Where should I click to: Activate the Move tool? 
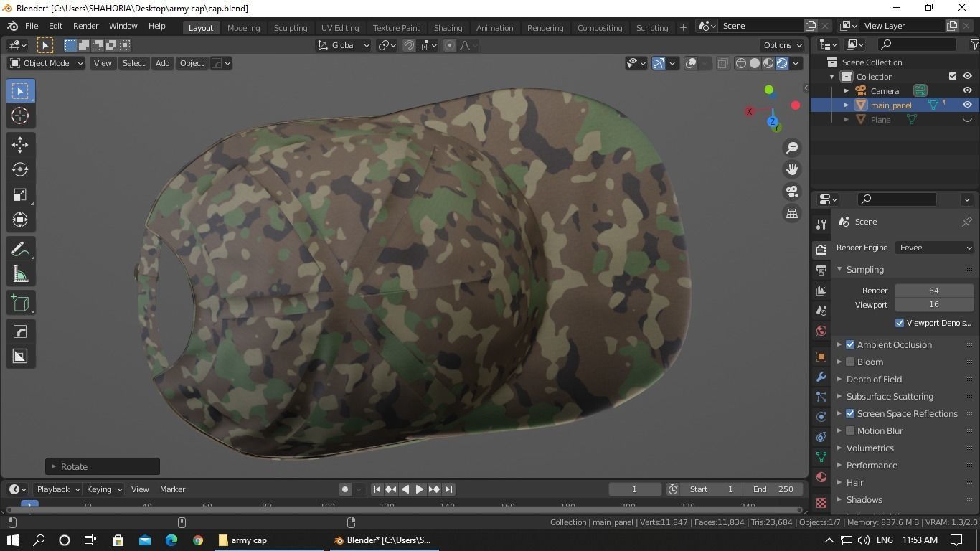coord(20,144)
